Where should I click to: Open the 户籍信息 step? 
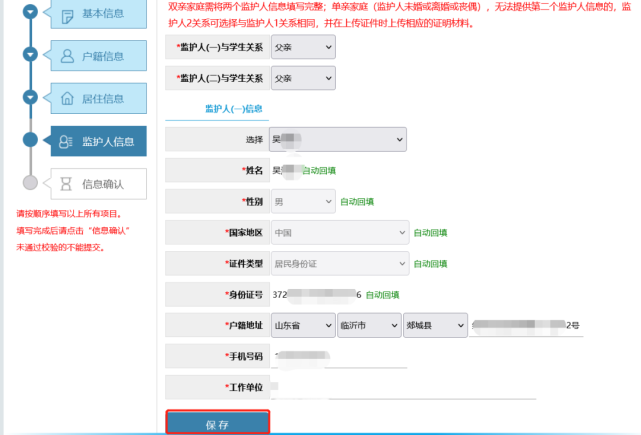99,56
